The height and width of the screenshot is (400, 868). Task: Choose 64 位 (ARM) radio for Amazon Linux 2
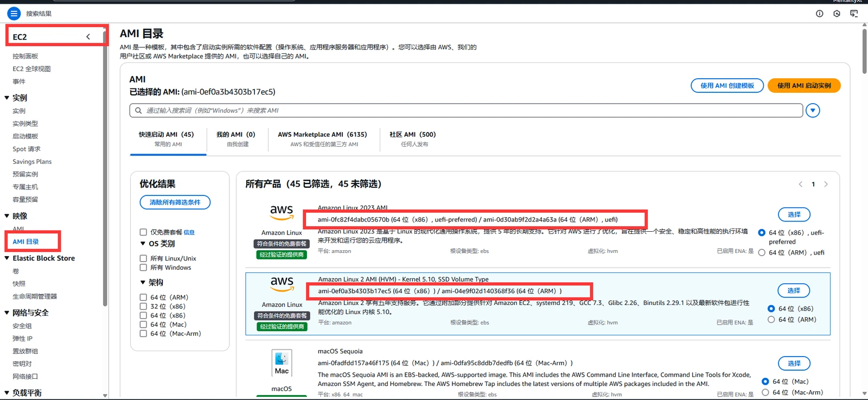(771, 320)
